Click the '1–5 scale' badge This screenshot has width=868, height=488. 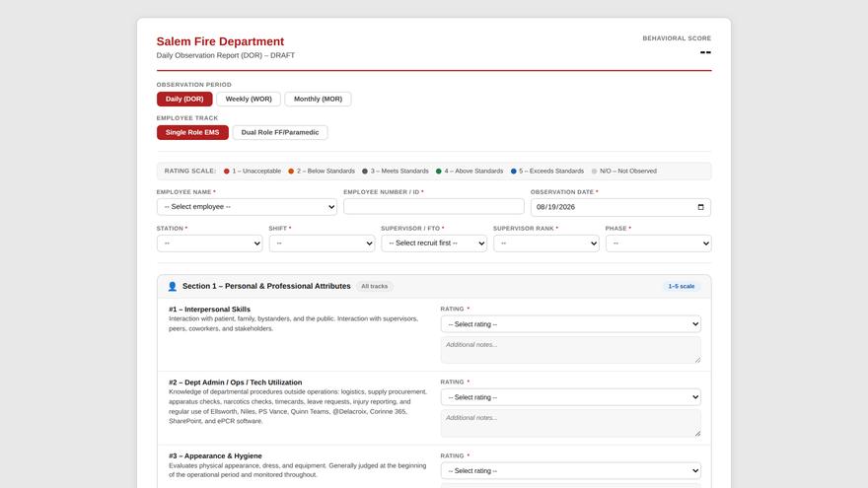tap(681, 287)
